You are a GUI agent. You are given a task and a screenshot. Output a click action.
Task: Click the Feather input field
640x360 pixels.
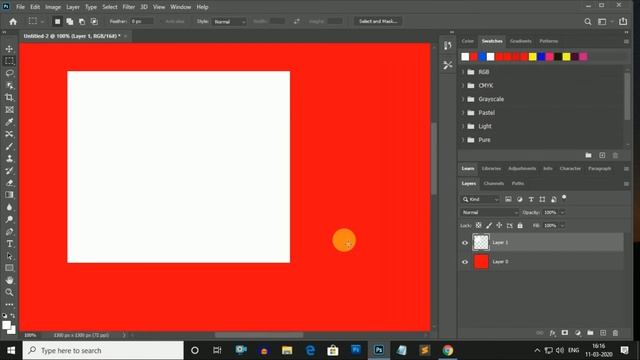pyautogui.click(x=141, y=22)
